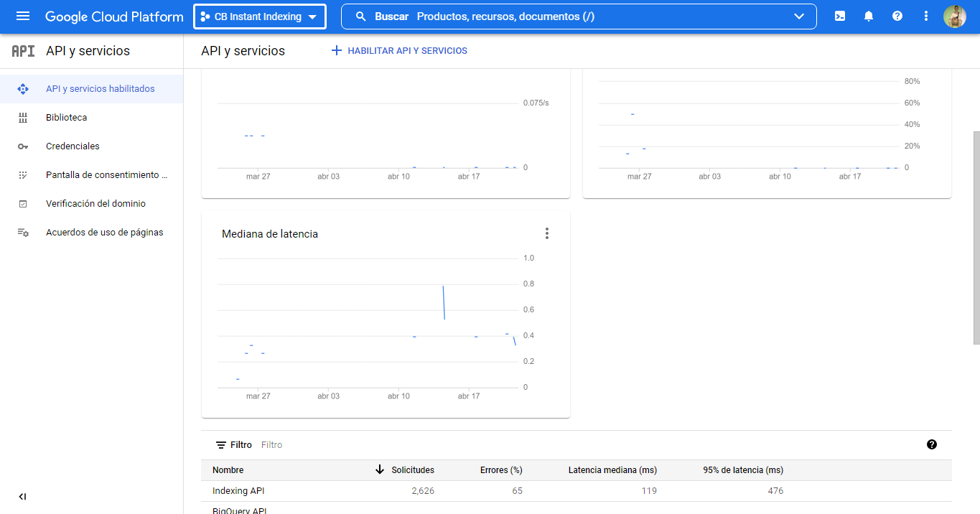Click Indexing API errores value 65
This screenshot has height=514, width=980.
[x=517, y=491]
